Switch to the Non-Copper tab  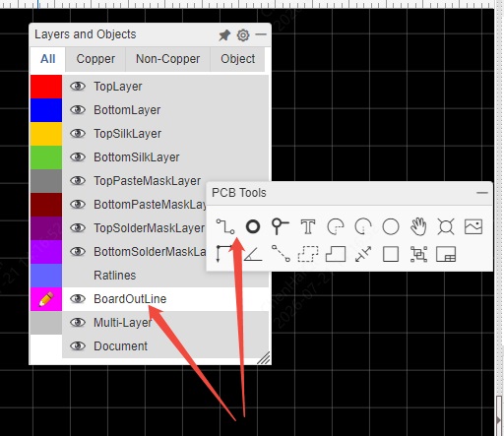pyautogui.click(x=167, y=59)
